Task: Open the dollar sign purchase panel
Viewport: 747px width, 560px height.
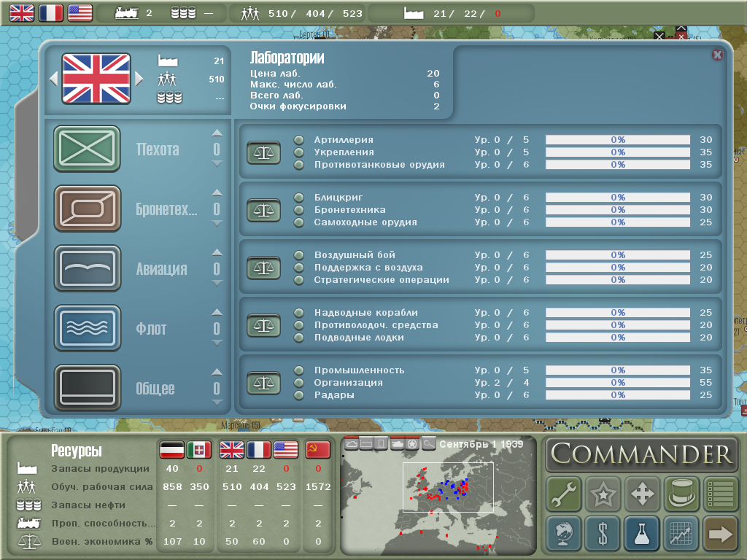Action: pyautogui.click(x=603, y=534)
